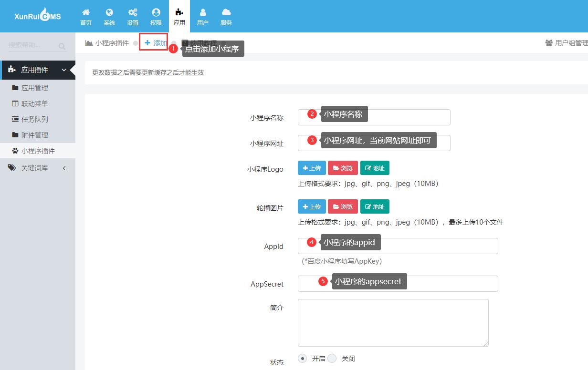Image resolution: width=588 pixels, height=370 pixels.
Task: Click the users icon beside 用户组管理
Action: point(549,43)
